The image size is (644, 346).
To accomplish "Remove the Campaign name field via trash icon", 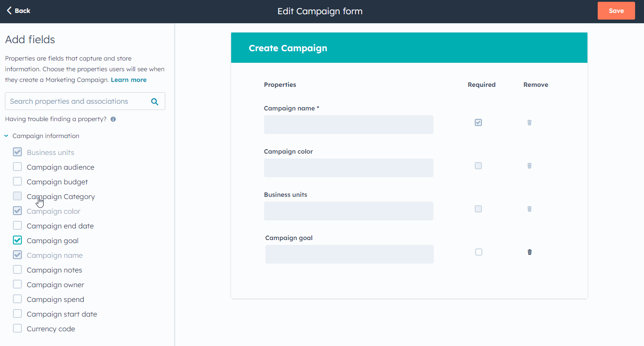I will (x=529, y=122).
